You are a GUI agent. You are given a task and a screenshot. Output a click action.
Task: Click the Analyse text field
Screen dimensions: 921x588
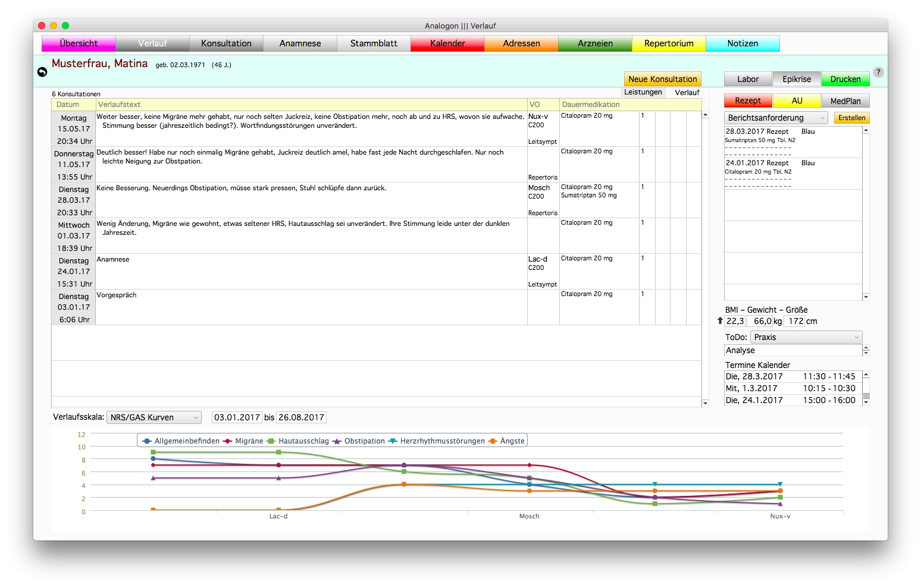793,350
